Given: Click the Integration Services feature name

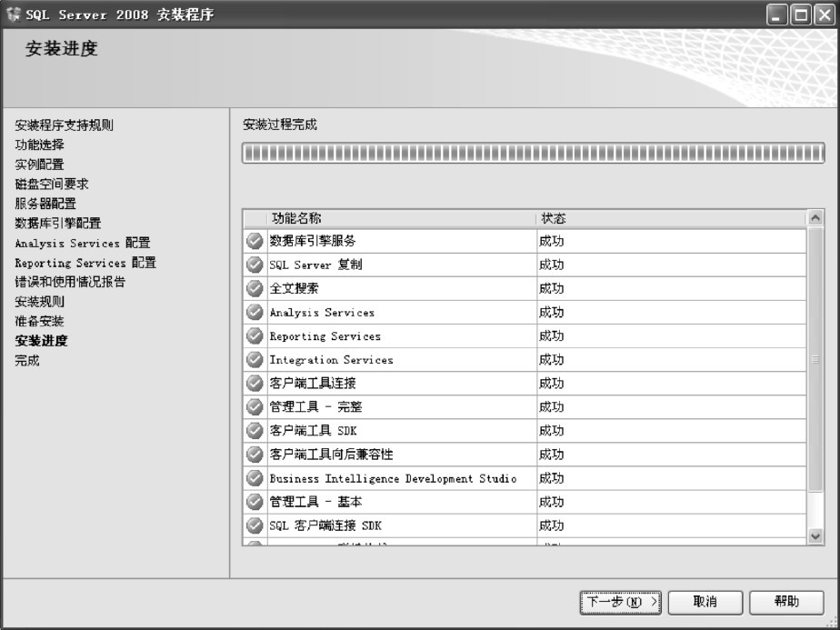Looking at the screenshot, I should pyautogui.click(x=331, y=360).
